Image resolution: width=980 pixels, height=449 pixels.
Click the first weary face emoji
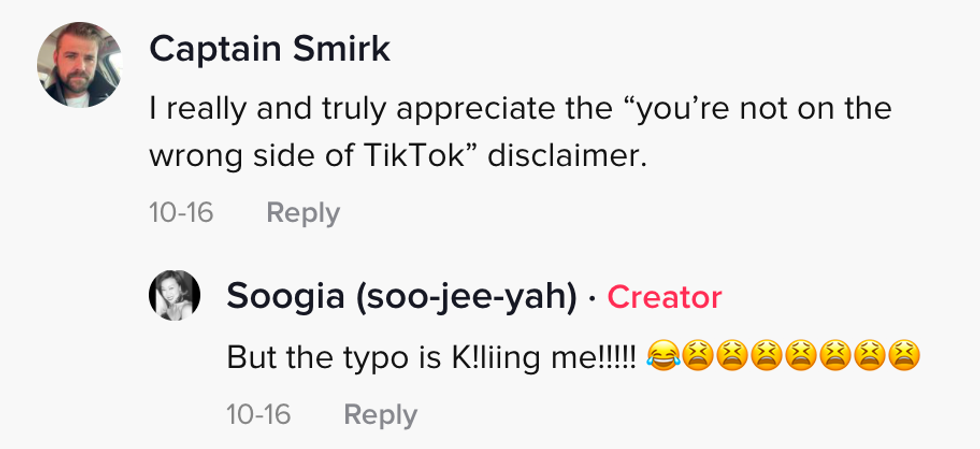[698, 356]
